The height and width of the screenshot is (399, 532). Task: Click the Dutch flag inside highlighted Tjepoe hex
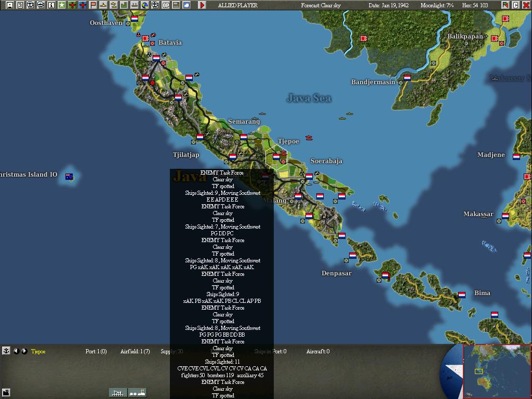pos(276,157)
